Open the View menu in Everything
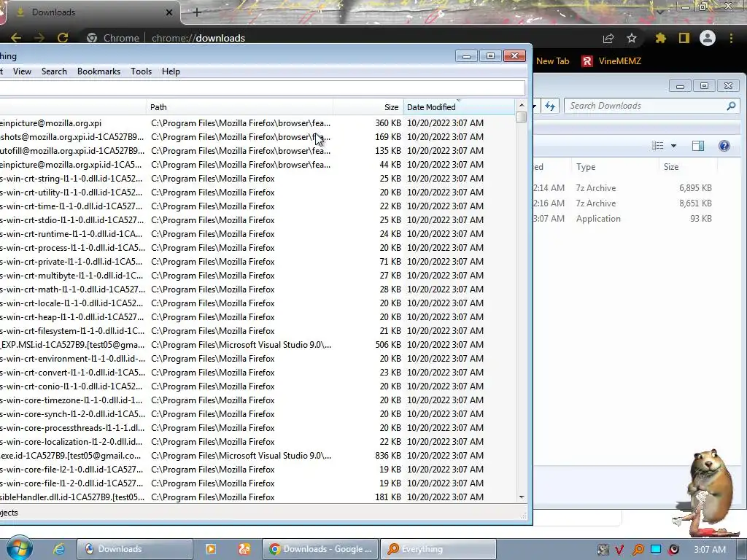 click(22, 71)
